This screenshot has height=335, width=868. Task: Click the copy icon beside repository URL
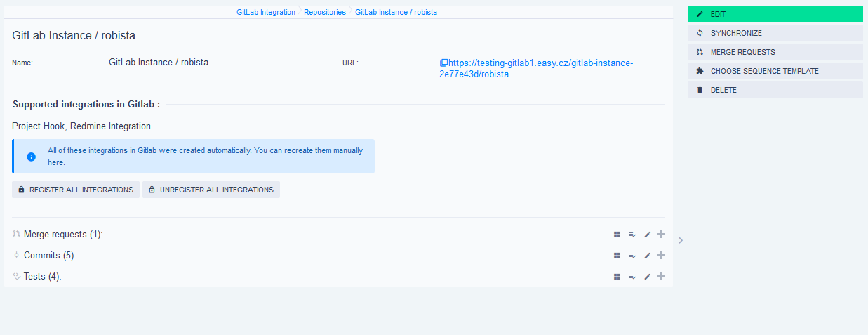(x=443, y=63)
